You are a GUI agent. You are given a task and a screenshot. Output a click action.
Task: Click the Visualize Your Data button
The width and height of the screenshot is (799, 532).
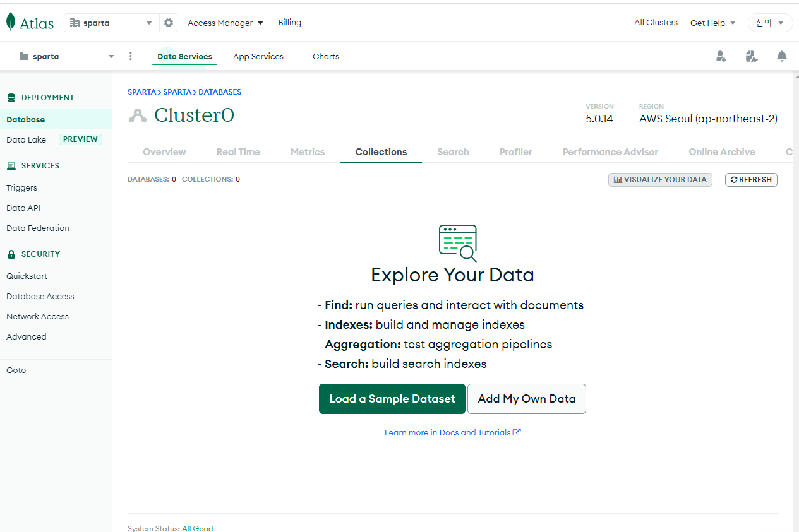(660, 180)
